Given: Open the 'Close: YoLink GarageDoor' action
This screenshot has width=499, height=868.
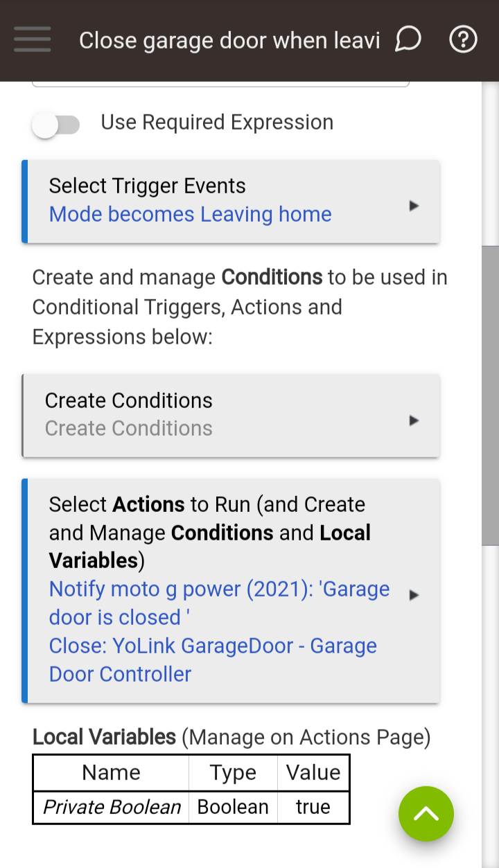Looking at the screenshot, I should tap(213, 659).
